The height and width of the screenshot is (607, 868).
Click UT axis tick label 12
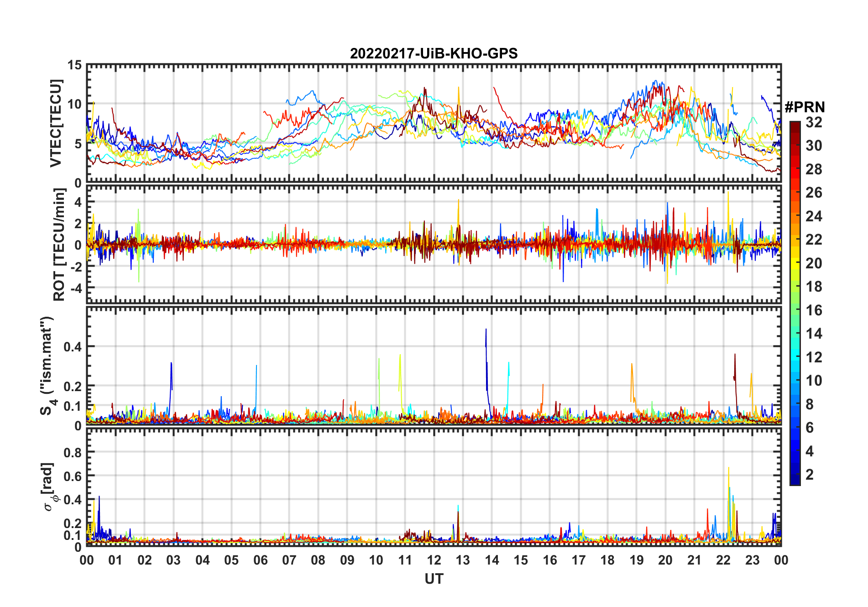(434, 560)
